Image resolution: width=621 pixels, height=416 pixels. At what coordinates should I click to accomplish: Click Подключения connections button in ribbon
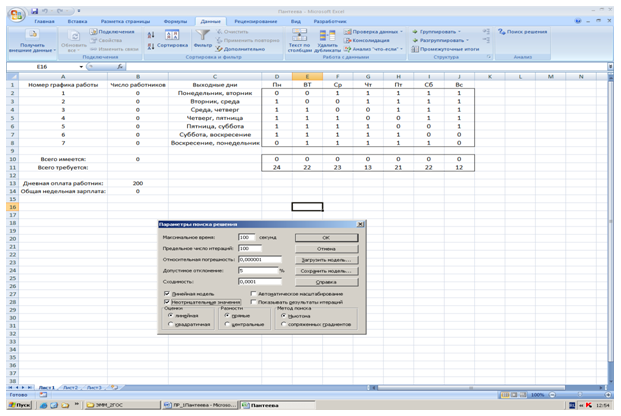(x=112, y=32)
